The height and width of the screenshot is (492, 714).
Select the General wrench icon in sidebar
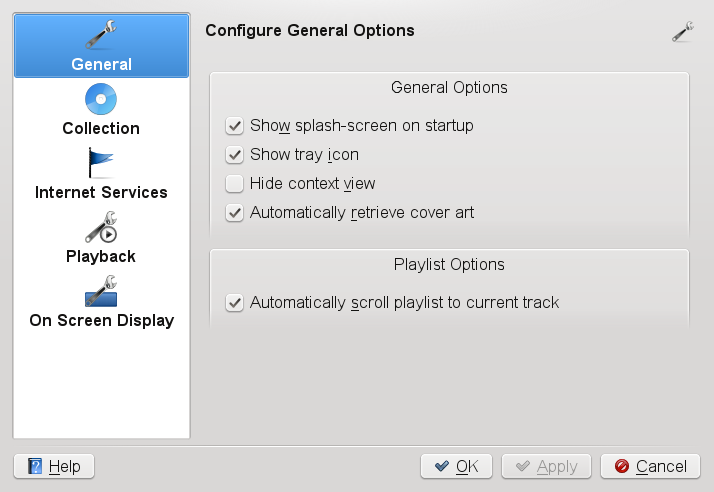coord(101,34)
